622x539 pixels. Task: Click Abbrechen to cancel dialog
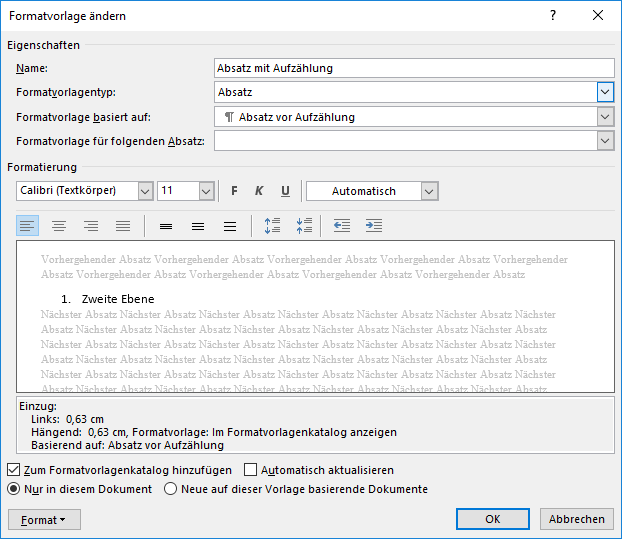(x=577, y=519)
